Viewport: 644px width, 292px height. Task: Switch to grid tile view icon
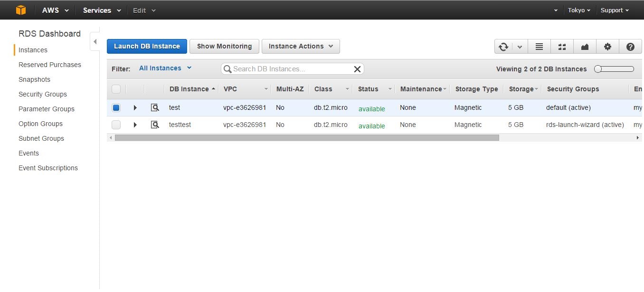(x=562, y=47)
